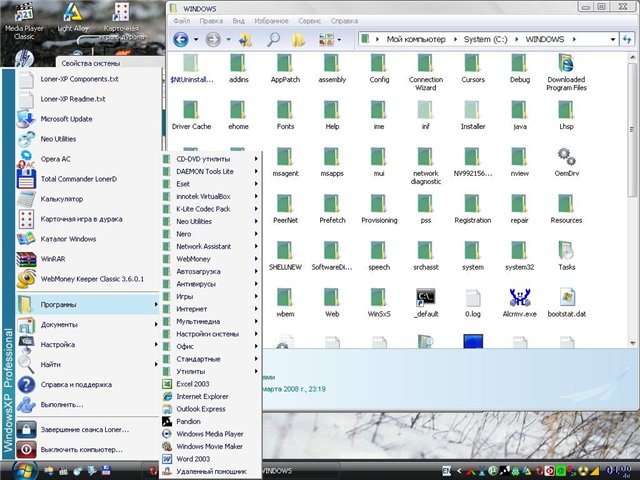
Task: Click the refresh button beside address bar
Action: tap(627, 40)
